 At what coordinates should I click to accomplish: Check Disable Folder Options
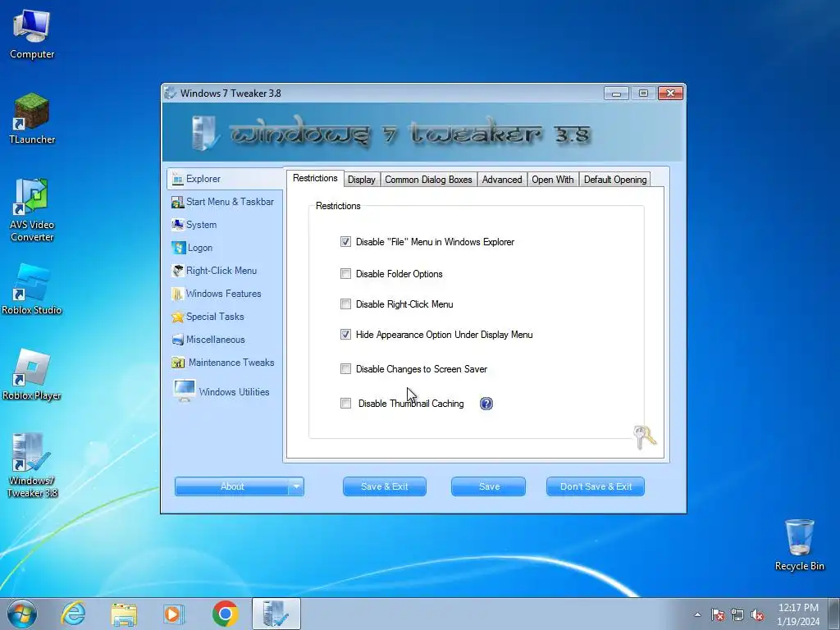point(345,274)
